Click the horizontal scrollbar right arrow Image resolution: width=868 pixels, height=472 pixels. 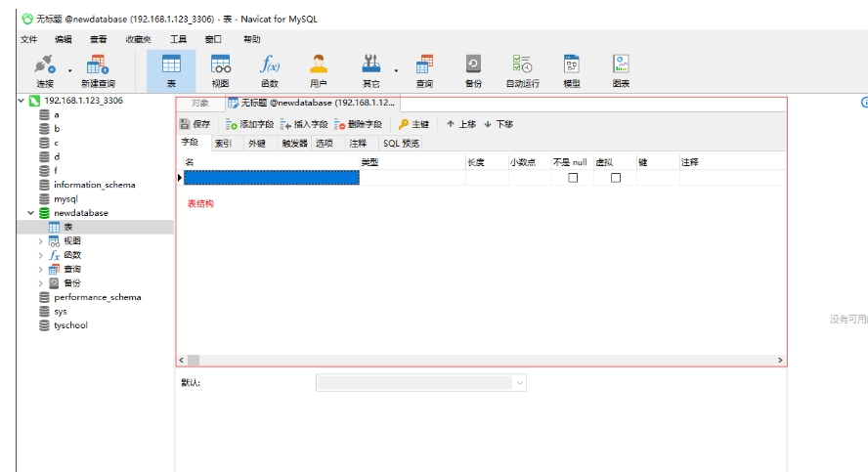[779, 361]
